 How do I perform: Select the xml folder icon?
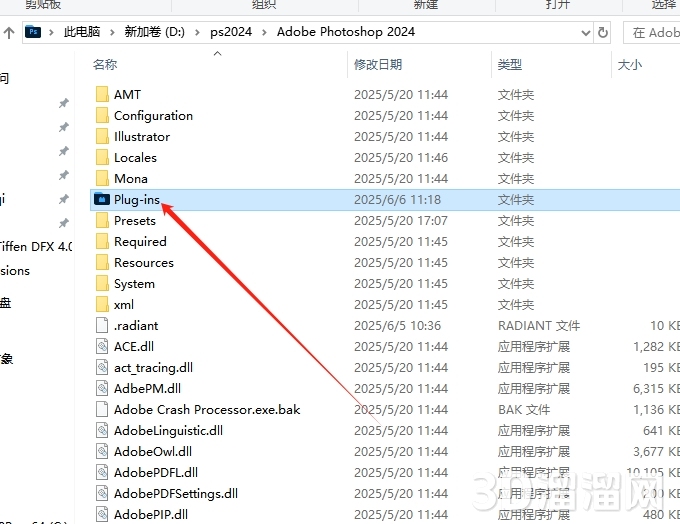click(102, 305)
